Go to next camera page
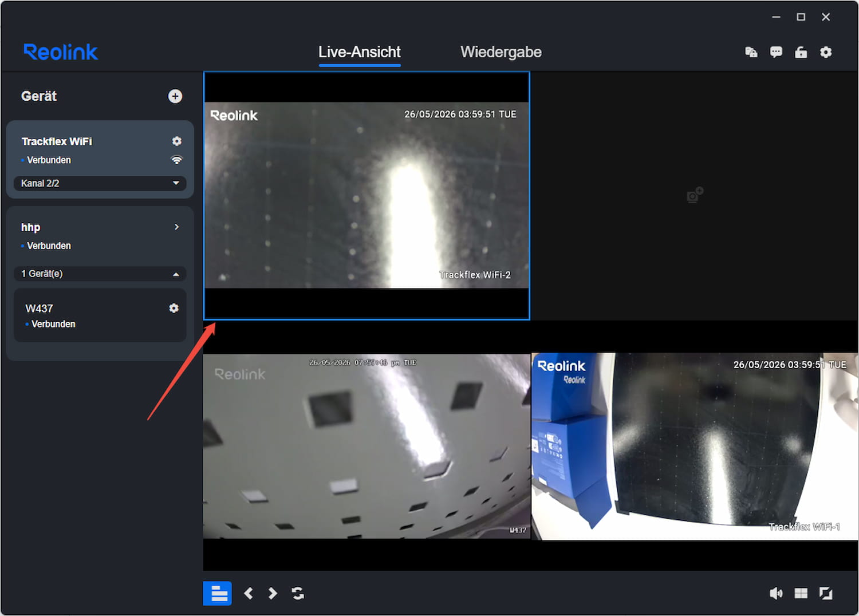The height and width of the screenshot is (616, 859). pos(273,593)
